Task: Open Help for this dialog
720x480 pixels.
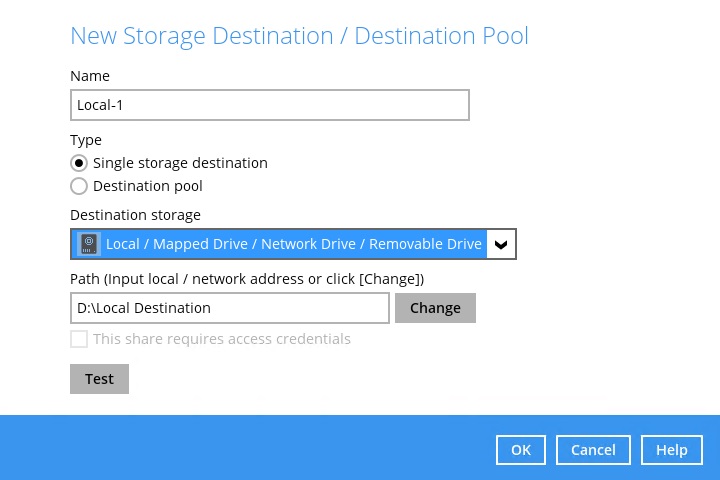Action: pos(672,450)
